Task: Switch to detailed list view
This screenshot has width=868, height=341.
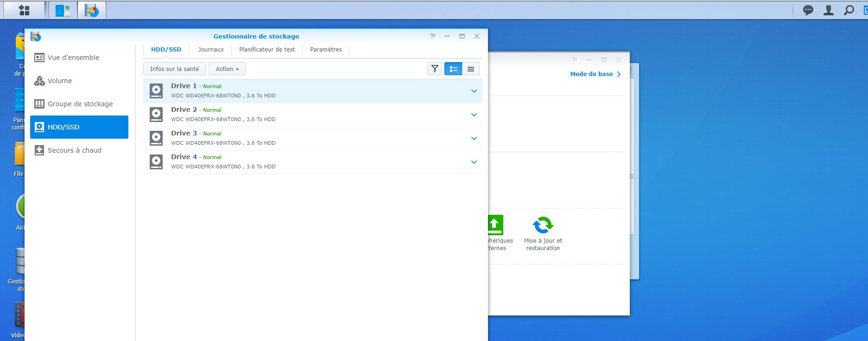Action: (453, 69)
